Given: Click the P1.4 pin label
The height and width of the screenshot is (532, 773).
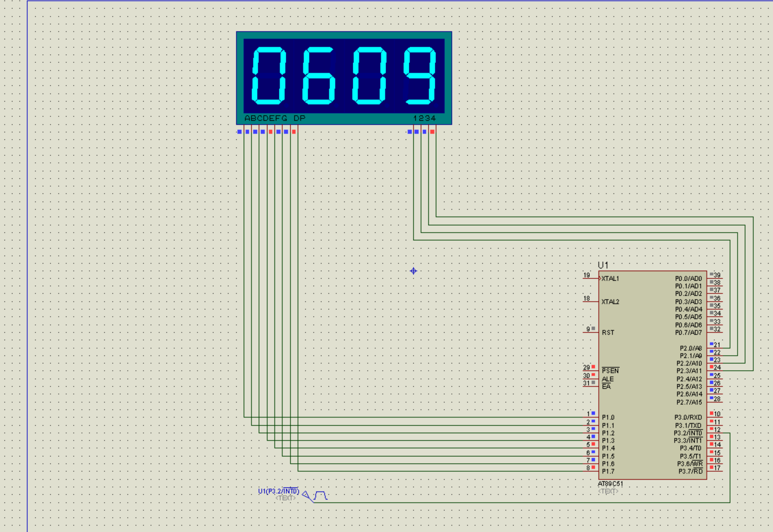Looking at the screenshot, I should tap(608, 448).
